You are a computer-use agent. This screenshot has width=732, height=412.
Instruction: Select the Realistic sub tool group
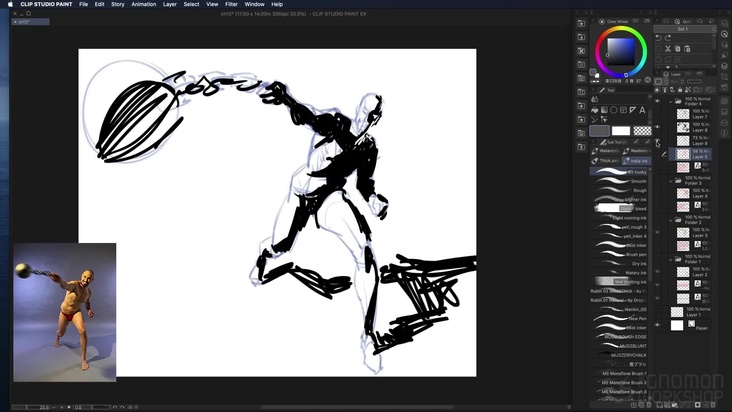pyautogui.click(x=637, y=151)
